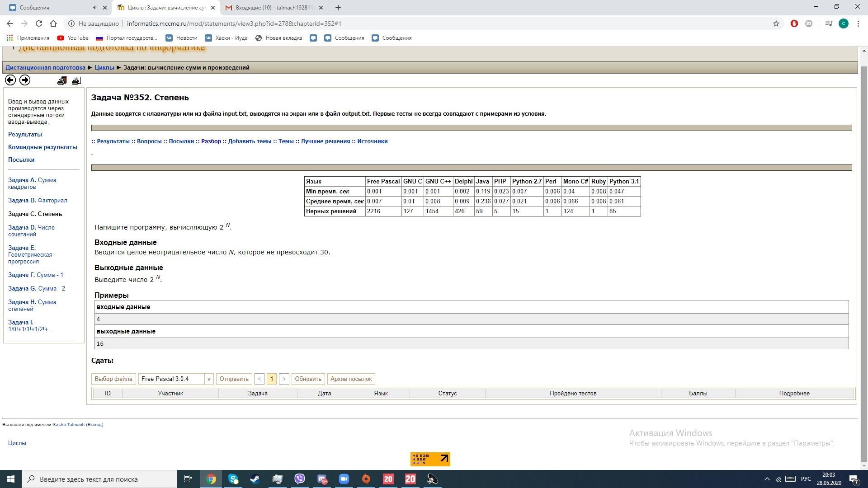Open the Лучшие решения link
This screenshot has width=868, height=488.
(325, 141)
